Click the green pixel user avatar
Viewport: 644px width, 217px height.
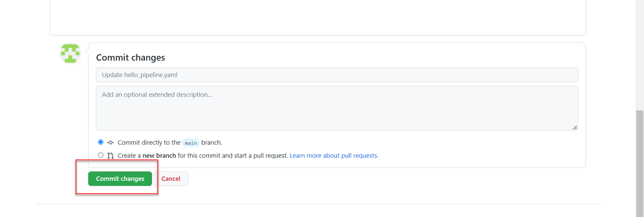[70, 54]
